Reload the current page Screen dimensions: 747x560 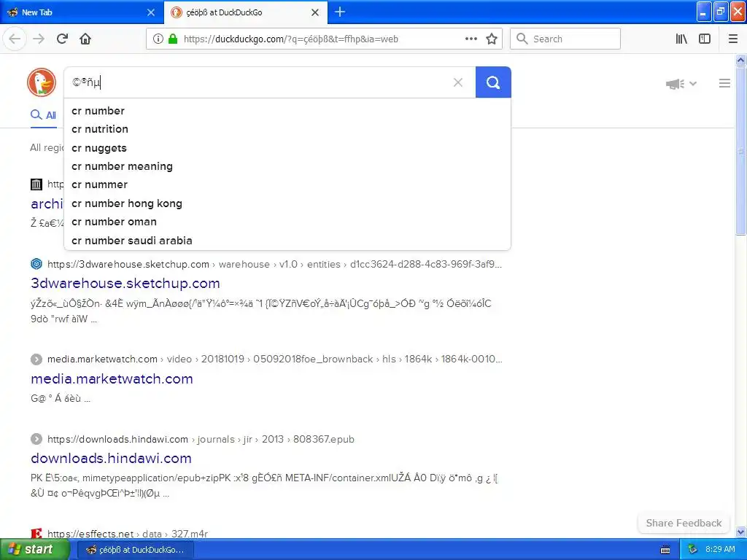pos(62,39)
